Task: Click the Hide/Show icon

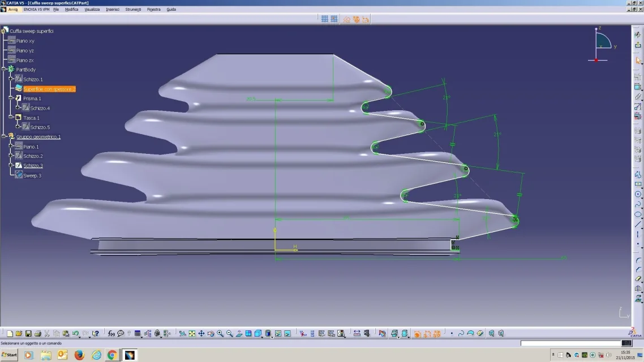Action: tap(278, 334)
